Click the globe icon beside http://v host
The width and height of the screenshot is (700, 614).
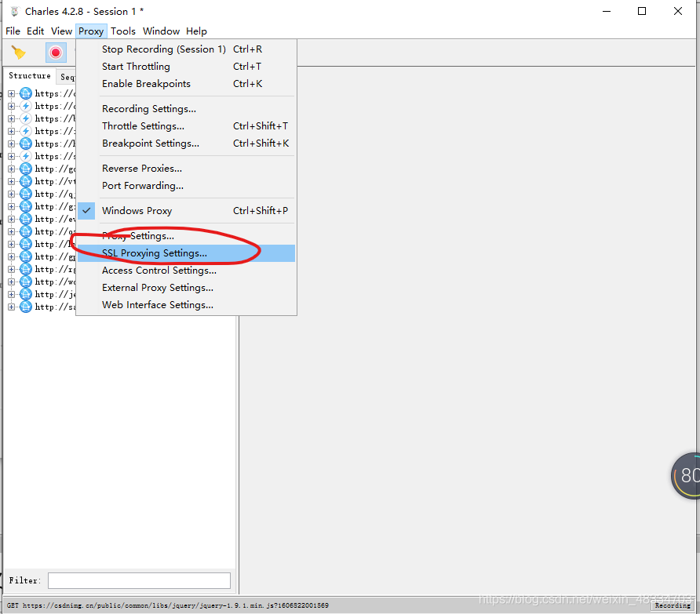(x=26, y=181)
